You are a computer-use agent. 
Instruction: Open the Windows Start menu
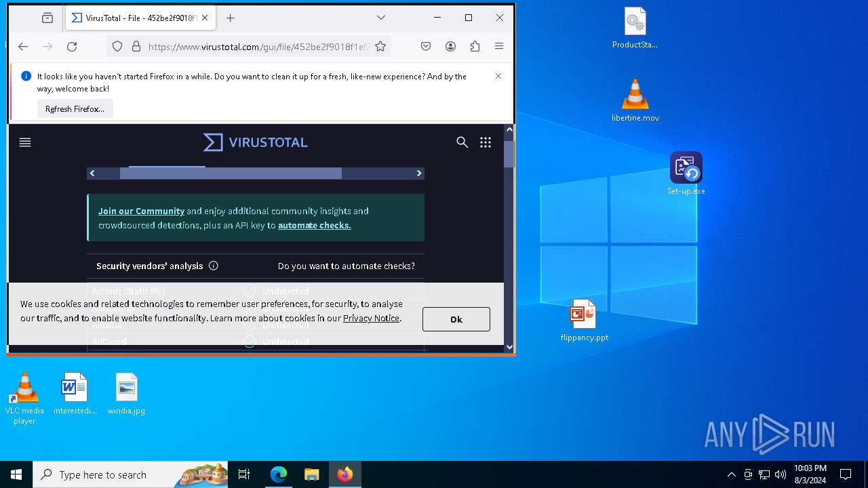pos(16,474)
